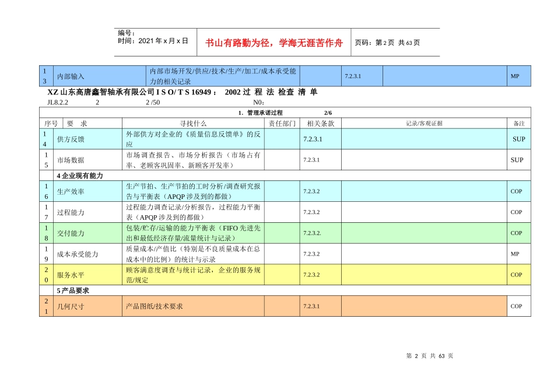Click the 'COP' remark in 几何尺寸 row
The image size is (554, 392).
pyautogui.click(x=516, y=306)
